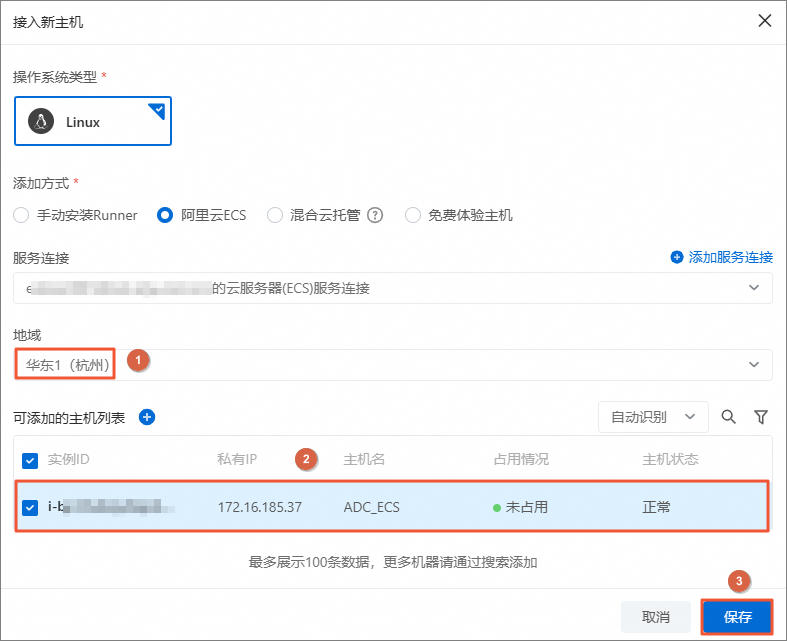The width and height of the screenshot is (787, 641).
Task: Expand the 服务连接 chevron arrow
Action: coord(753,288)
